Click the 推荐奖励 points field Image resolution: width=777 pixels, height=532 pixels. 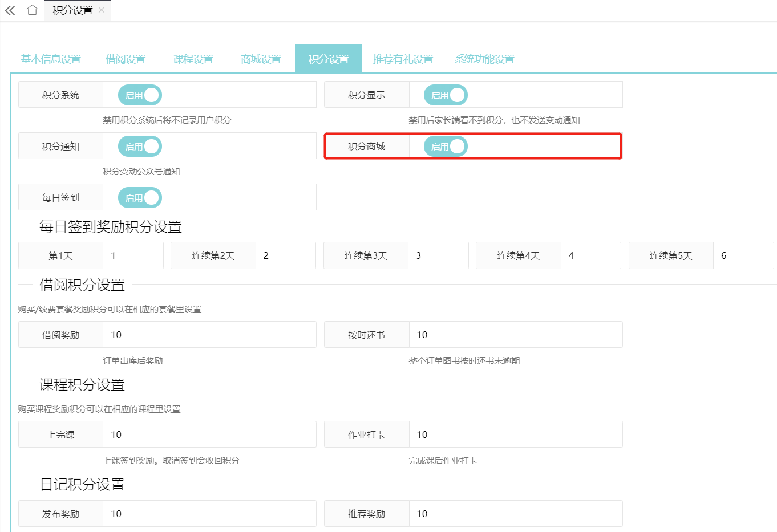pos(516,514)
